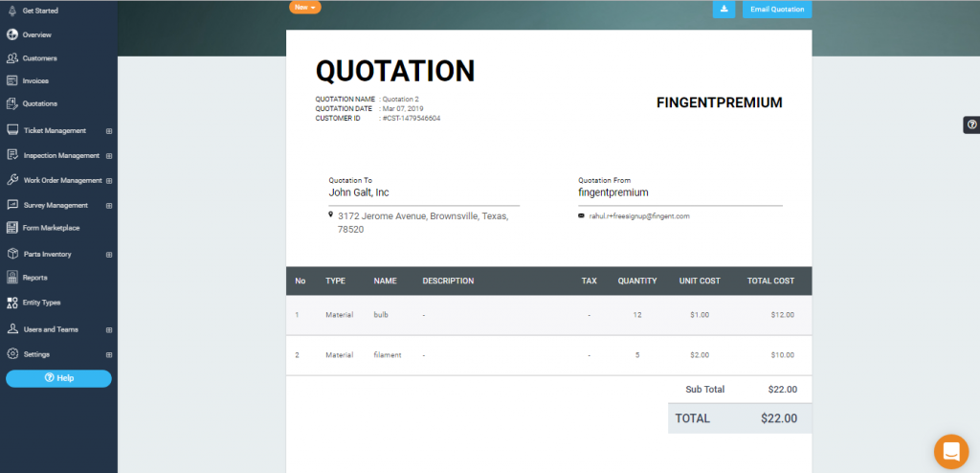This screenshot has height=473, width=980.
Task: Open the New status dropdown
Action: tap(305, 8)
